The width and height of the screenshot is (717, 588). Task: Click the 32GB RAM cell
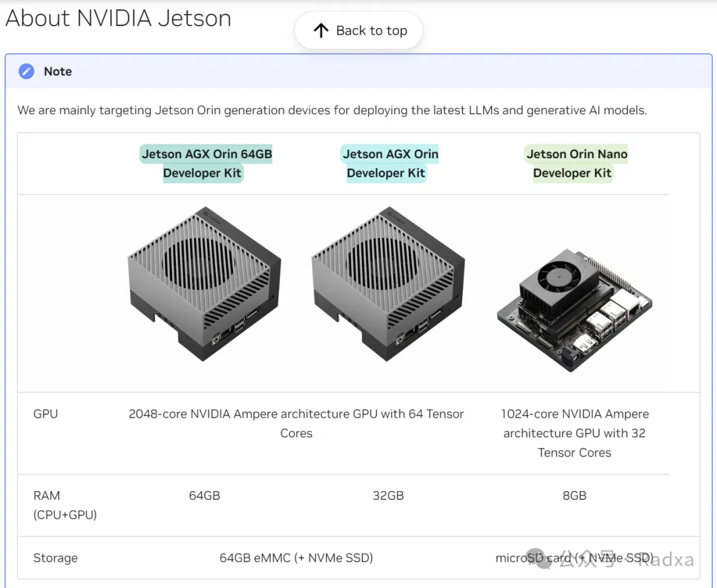click(x=388, y=496)
